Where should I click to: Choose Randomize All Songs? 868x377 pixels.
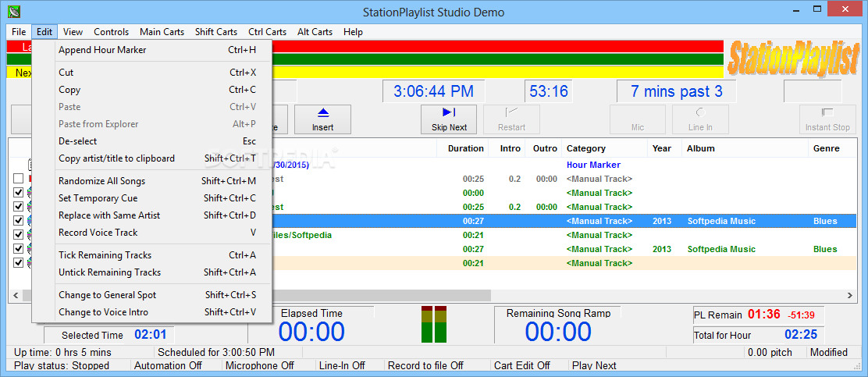pyautogui.click(x=151, y=181)
